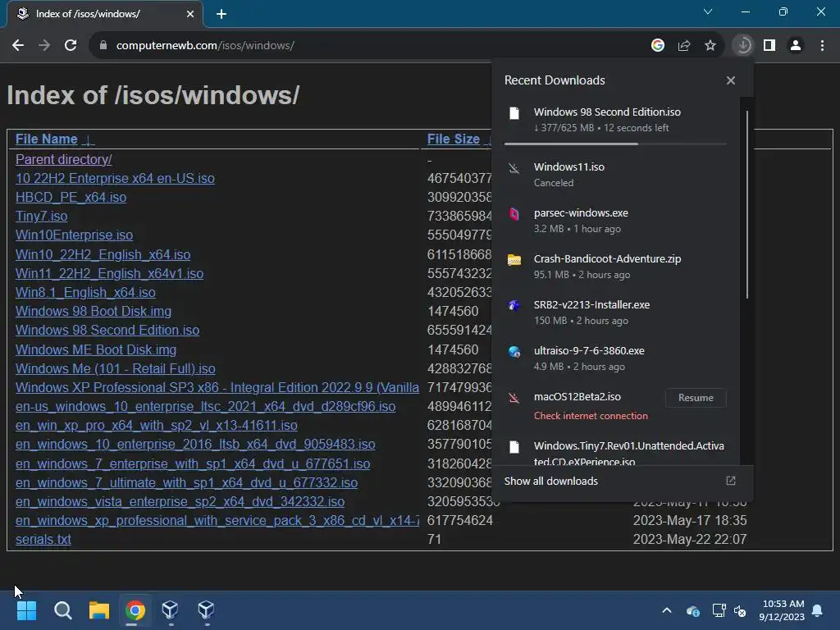This screenshot has height=630, width=840.
Task: Click Win8.1_English_x64.iso link
Action: [x=85, y=293]
